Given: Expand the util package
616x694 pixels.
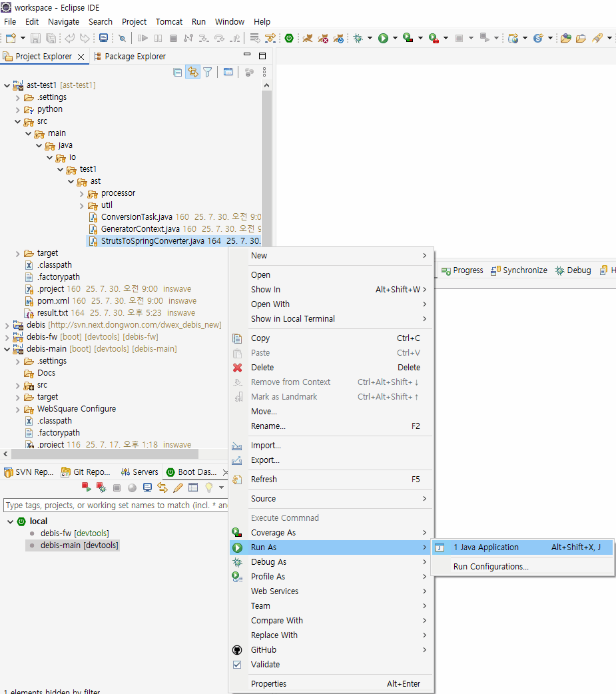Looking at the screenshot, I should click(81, 206).
